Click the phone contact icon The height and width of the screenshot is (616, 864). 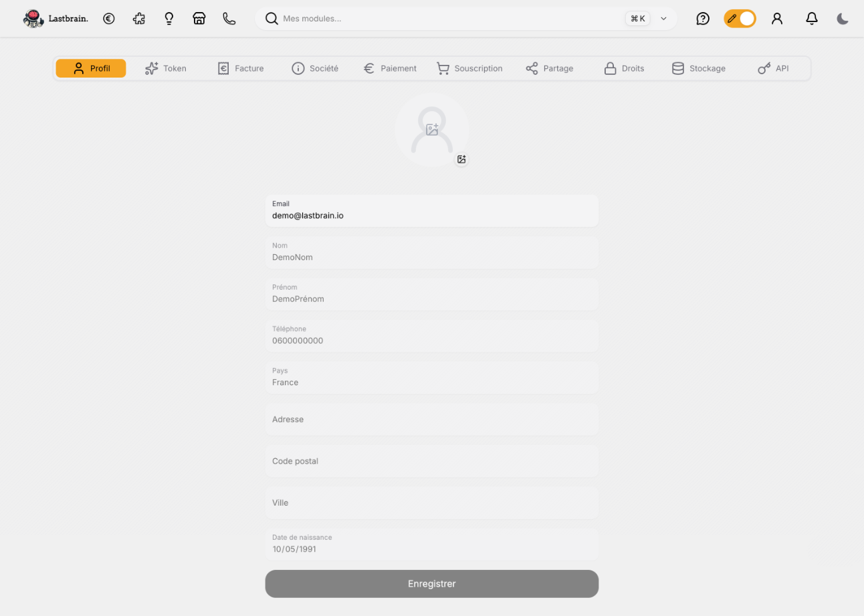click(x=229, y=19)
